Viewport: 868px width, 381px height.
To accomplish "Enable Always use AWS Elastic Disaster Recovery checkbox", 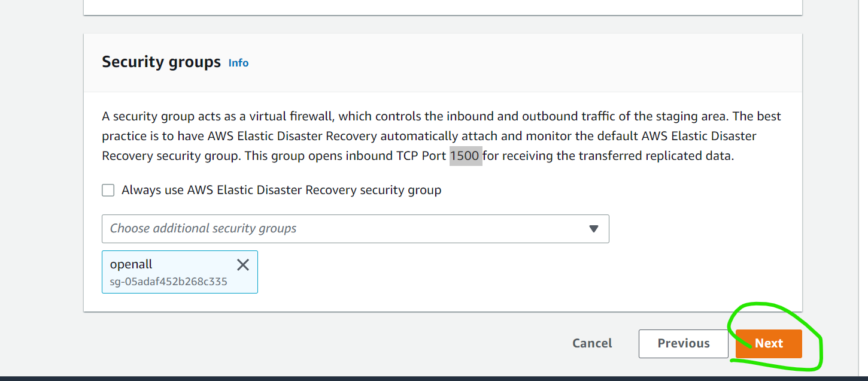I will [108, 190].
